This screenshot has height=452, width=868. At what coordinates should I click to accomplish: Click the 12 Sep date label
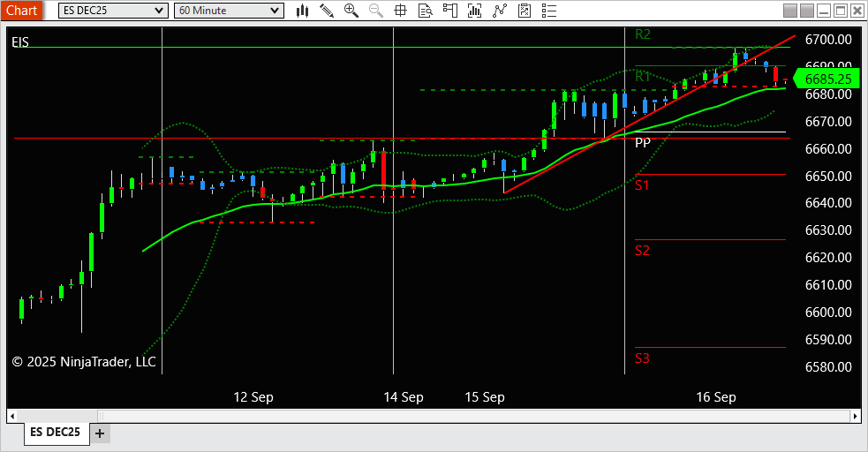tap(253, 397)
